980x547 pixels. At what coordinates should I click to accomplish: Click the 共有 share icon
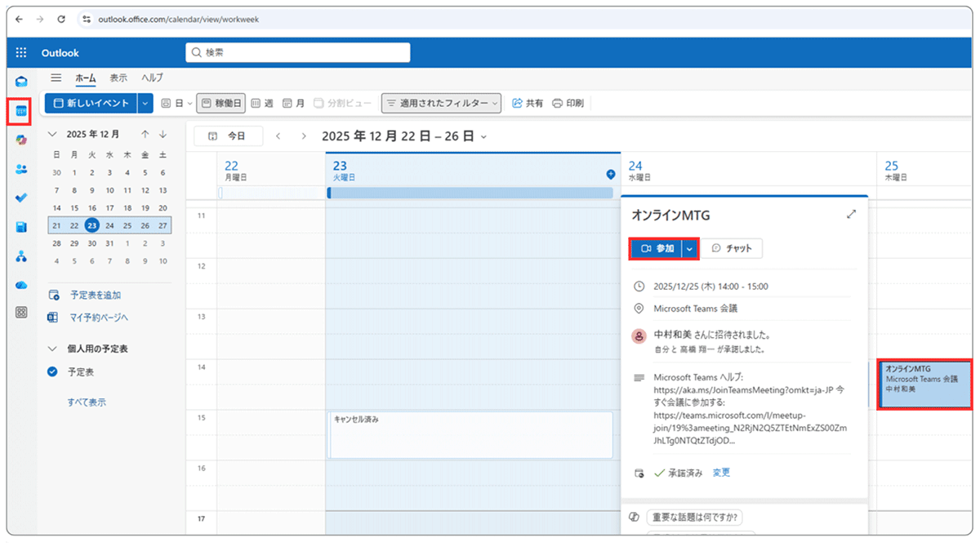(x=528, y=103)
